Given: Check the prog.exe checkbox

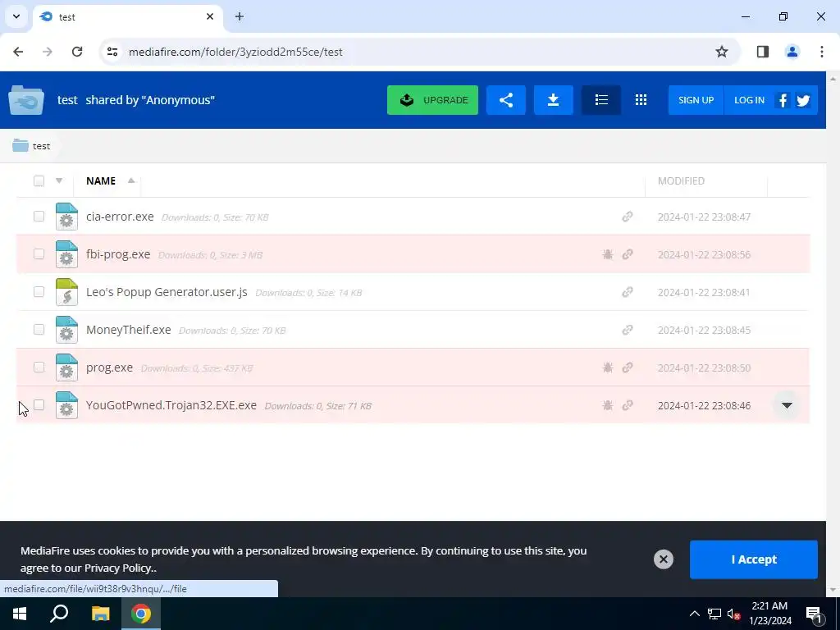Looking at the screenshot, I should click(x=39, y=367).
